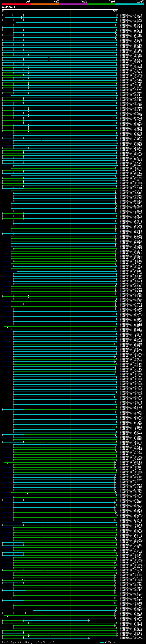Select the UniRef100_A5BAZ0 hit label

(x=131, y=22)
